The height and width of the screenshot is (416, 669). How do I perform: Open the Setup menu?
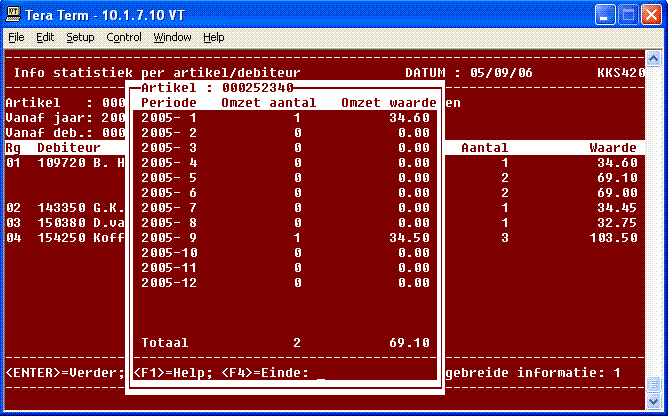tap(80, 37)
